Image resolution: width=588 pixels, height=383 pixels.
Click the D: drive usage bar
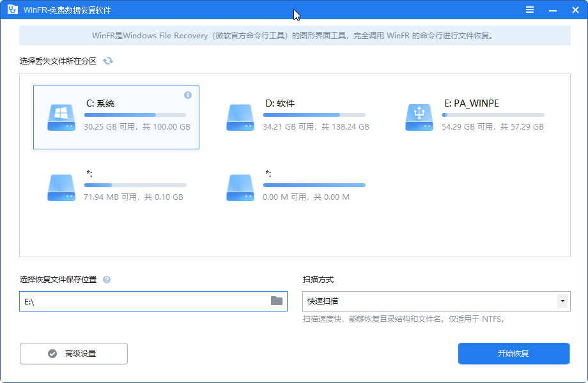[314, 115]
